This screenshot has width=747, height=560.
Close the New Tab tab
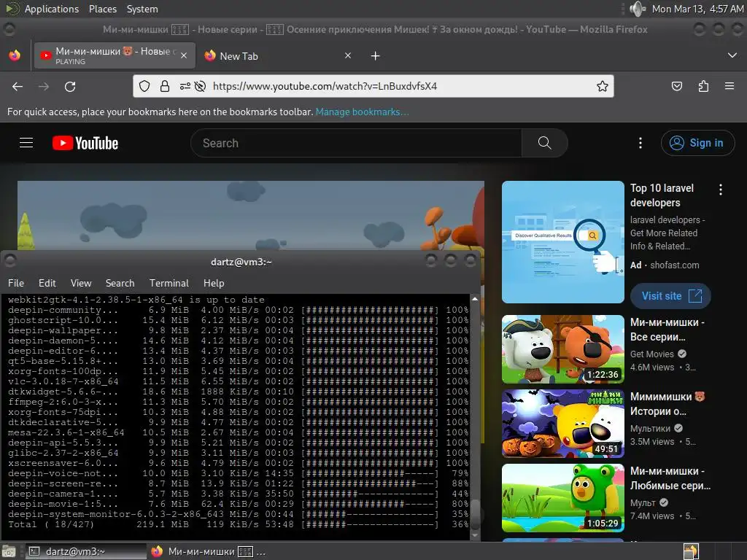click(348, 55)
